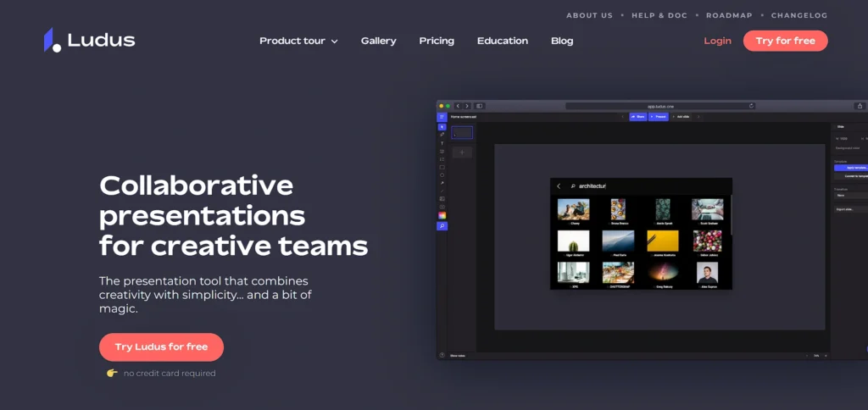The height and width of the screenshot is (410, 868).
Task: Click the Present button in the editor
Action: [x=658, y=117]
